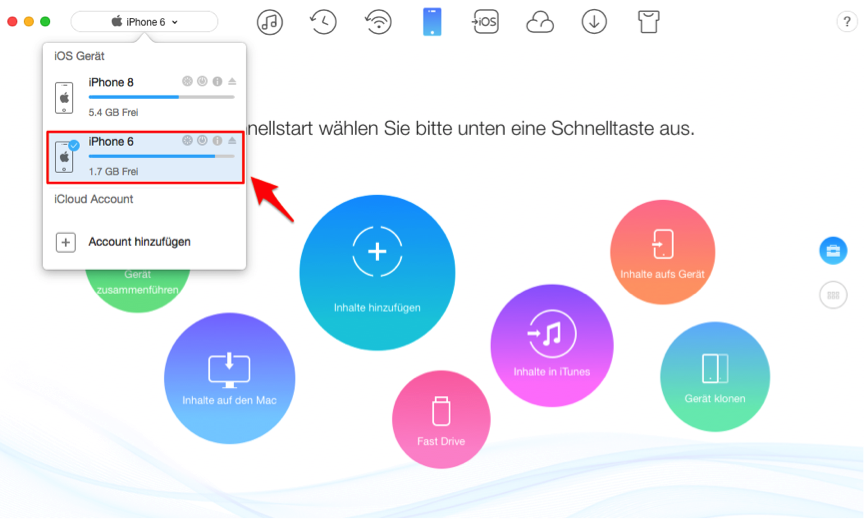Click the iPhone 6 checked phone thumbnail

65,156
